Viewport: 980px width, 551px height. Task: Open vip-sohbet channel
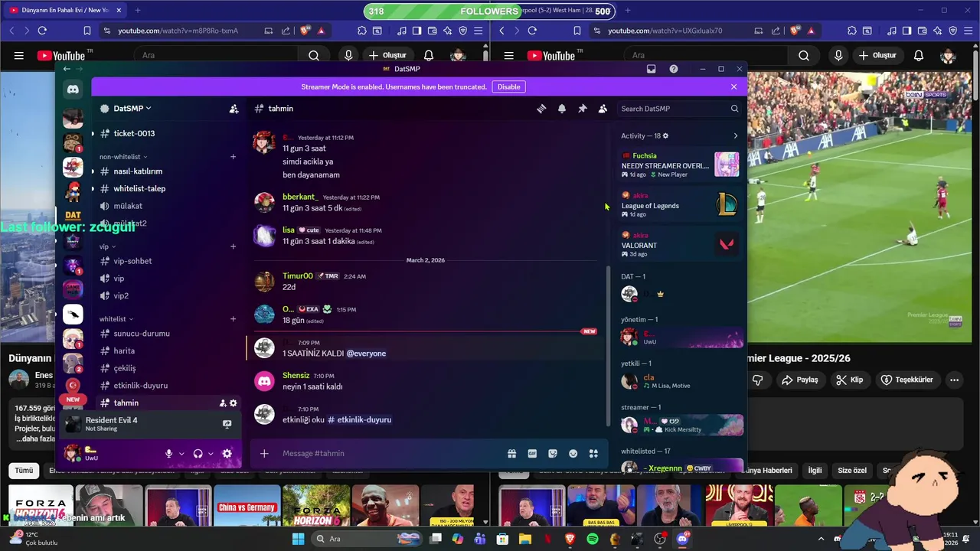pos(168,261)
